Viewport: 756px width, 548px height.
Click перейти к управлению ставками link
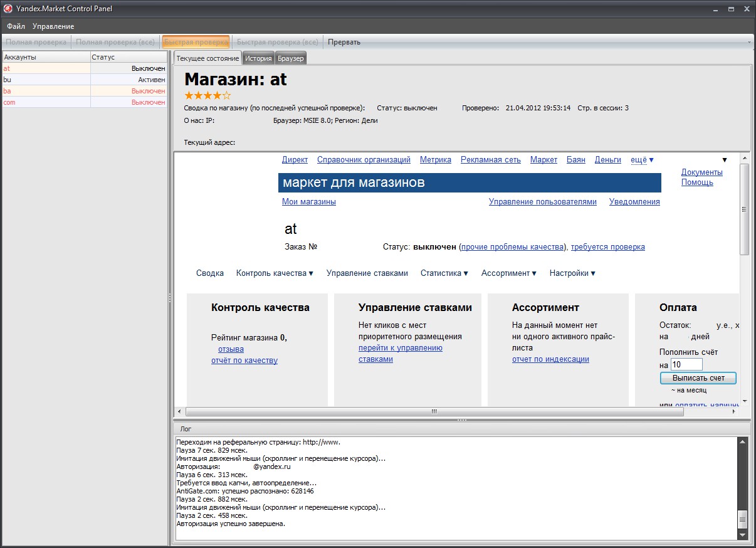click(x=401, y=354)
